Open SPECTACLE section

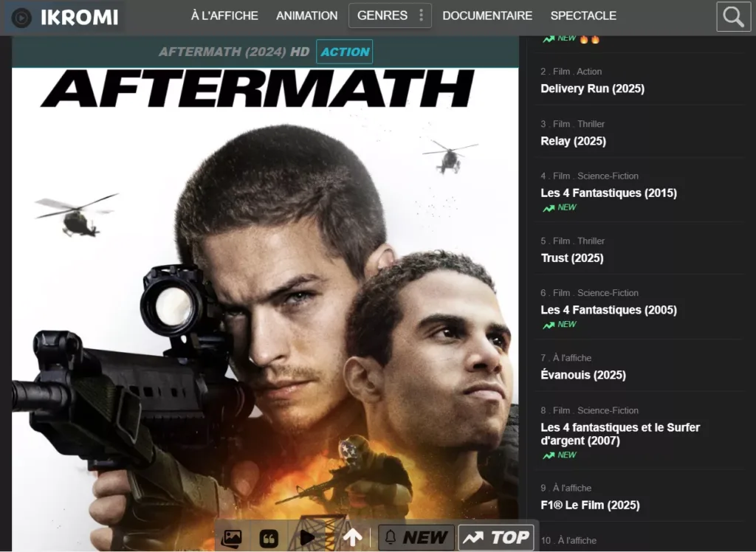pyautogui.click(x=583, y=16)
